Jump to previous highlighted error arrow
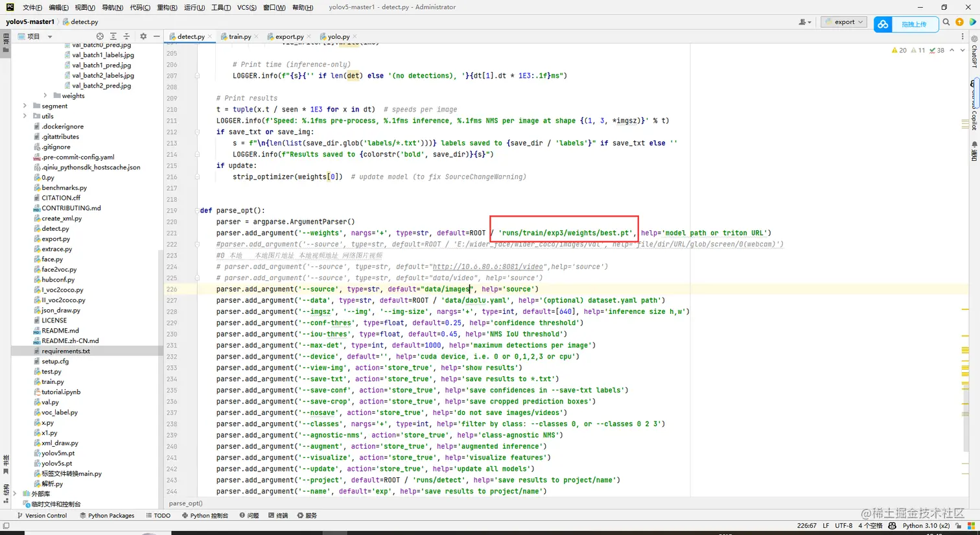This screenshot has width=980, height=535. [x=951, y=50]
